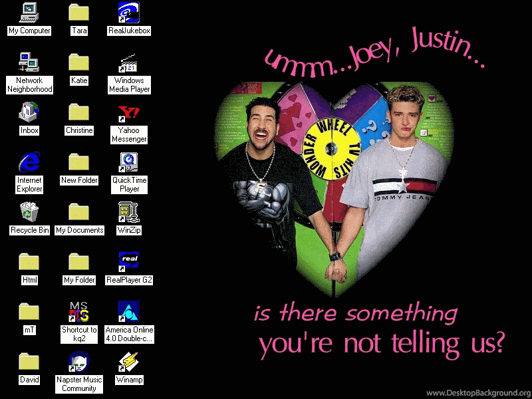
Task: Select the RealPlayer G2 shortcut
Action: [128, 261]
